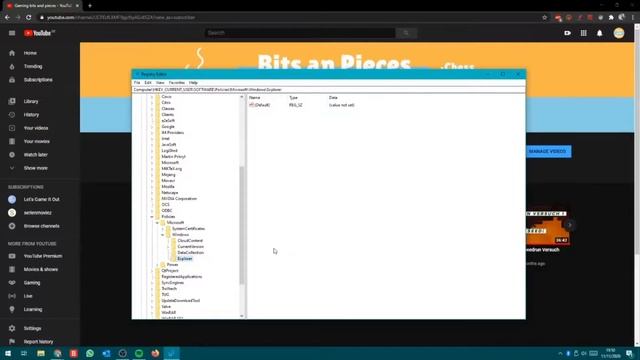This screenshot has width=640, height=360.
Task: Open the Chrome extensions puzzle icon
Action: [x=611, y=18]
